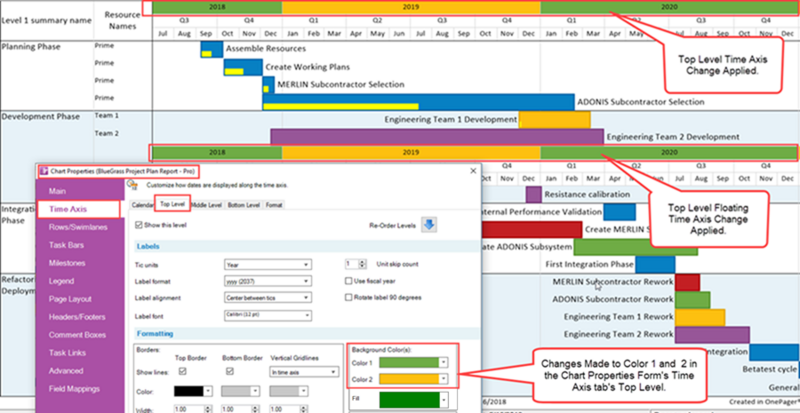Select the Create Working Plans task bar
800x413 pixels.
point(243,67)
